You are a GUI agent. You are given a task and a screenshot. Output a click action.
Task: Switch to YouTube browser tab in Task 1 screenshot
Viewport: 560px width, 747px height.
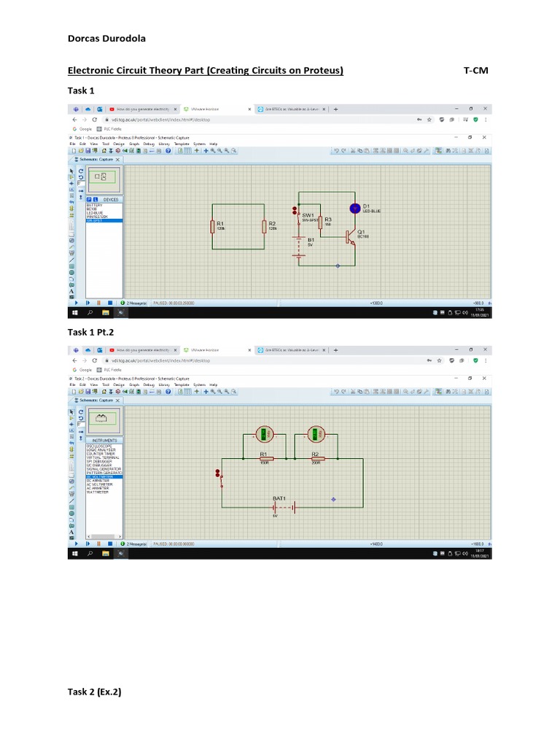click(x=143, y=109)
